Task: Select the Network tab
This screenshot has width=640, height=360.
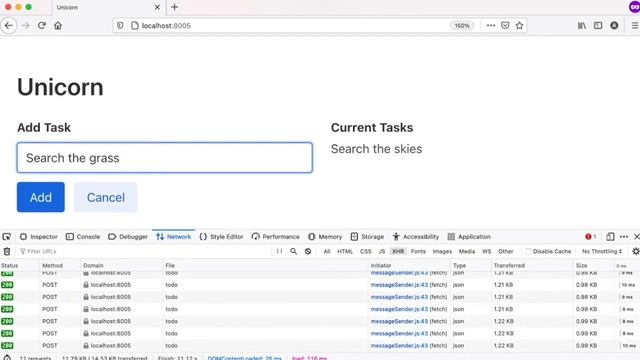Action: point(173,237)
